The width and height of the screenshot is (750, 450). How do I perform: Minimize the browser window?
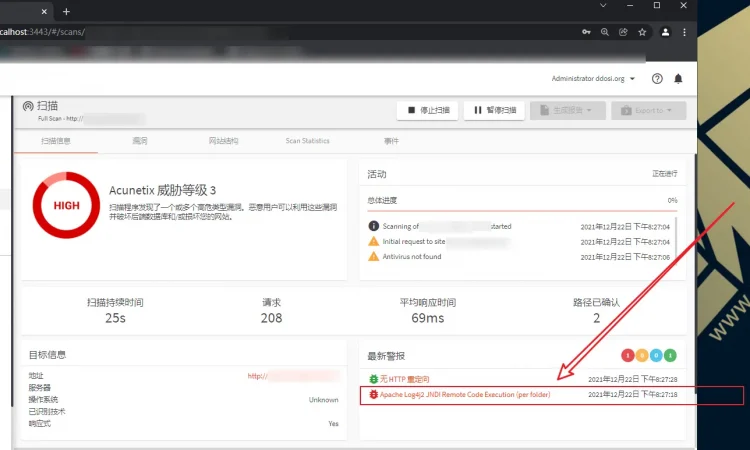pyautogui.click(x=630, y=5)
